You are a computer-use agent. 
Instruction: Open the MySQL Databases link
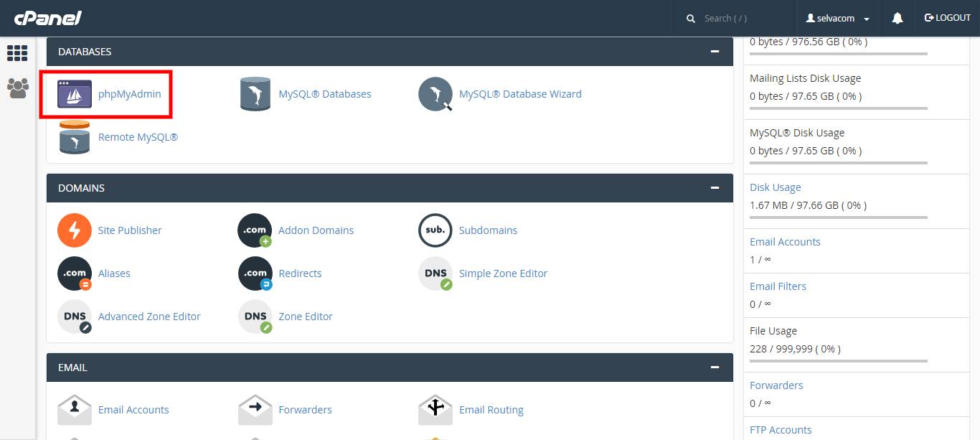325,94
